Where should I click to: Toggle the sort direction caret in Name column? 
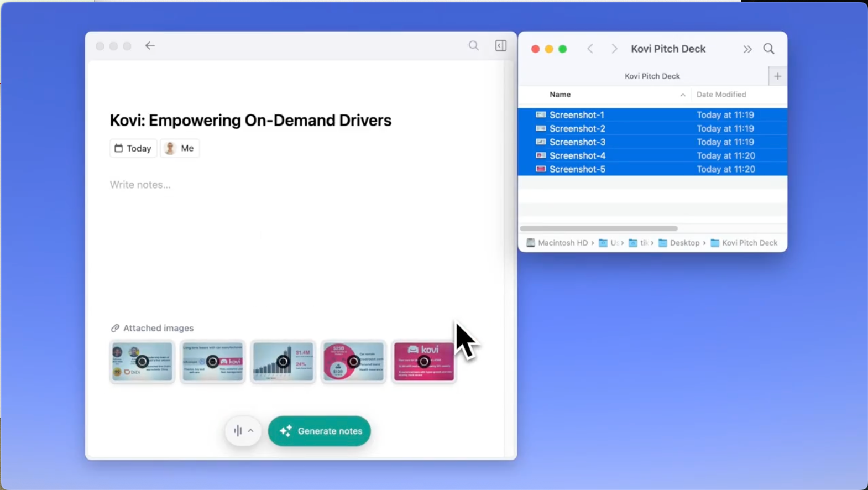[683, 95]
